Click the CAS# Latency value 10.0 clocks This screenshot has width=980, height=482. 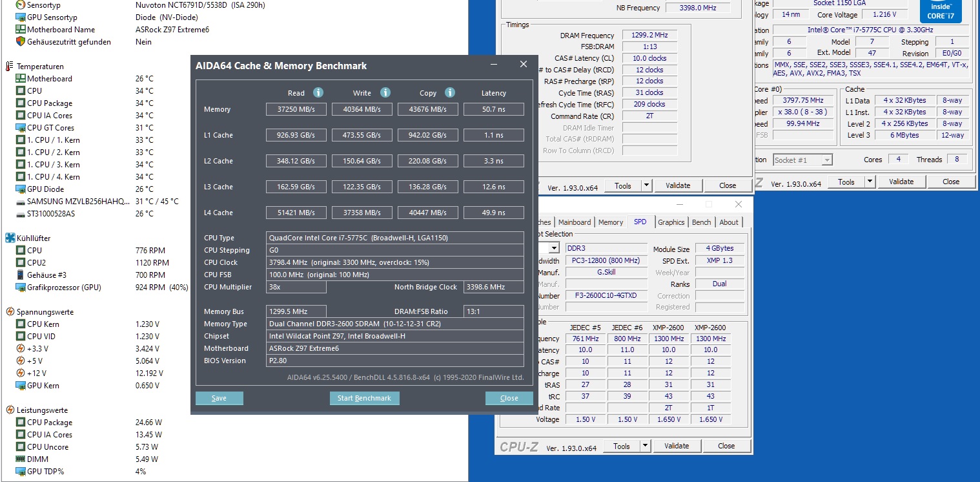point(650,58)
